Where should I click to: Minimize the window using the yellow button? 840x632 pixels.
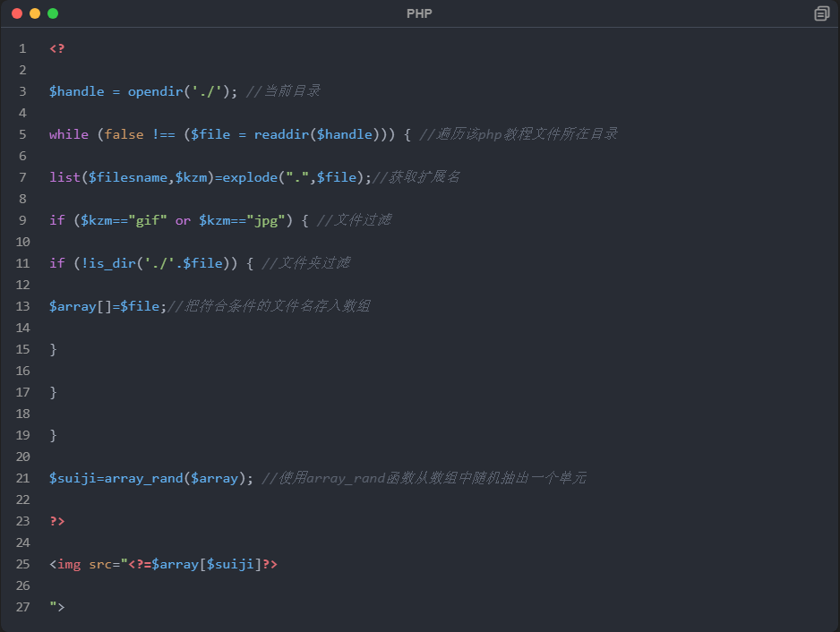(x=35, y=13)
